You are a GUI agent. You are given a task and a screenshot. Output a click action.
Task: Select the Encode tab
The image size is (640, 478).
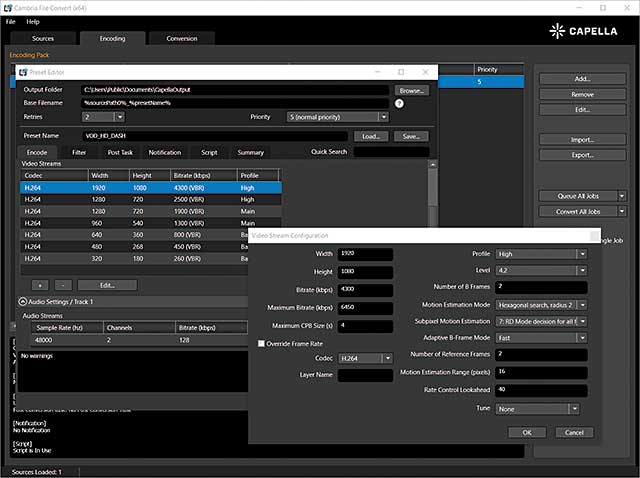tap(37, 153)
